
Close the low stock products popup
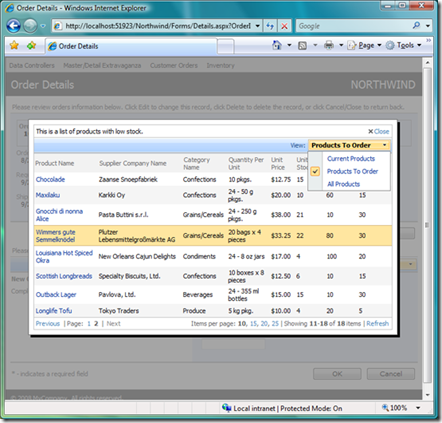378,131
